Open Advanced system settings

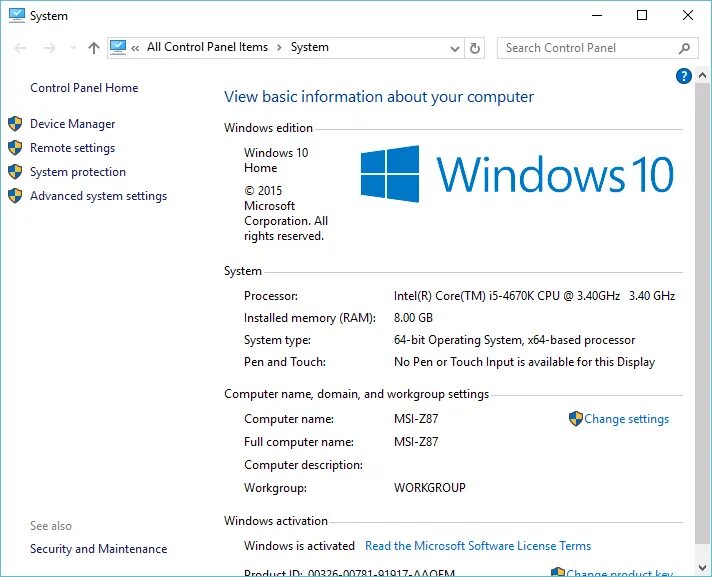click(99, 196)
